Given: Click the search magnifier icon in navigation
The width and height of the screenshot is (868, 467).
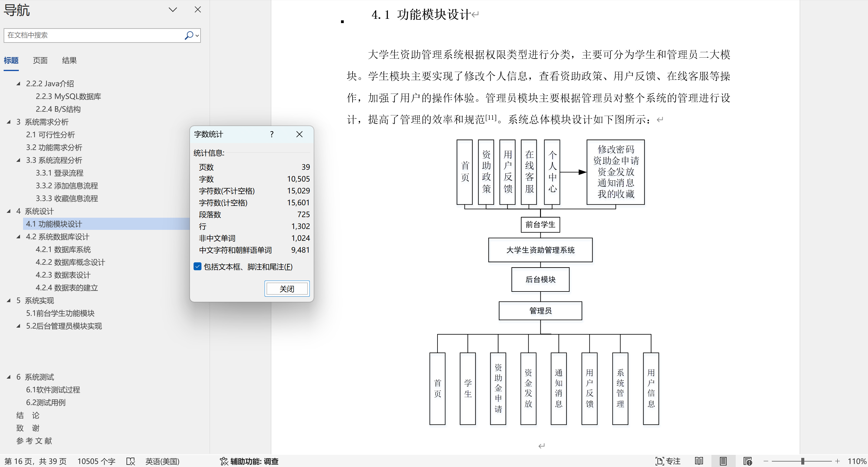Looking at the screenshot, I should [x=189, y=35].
